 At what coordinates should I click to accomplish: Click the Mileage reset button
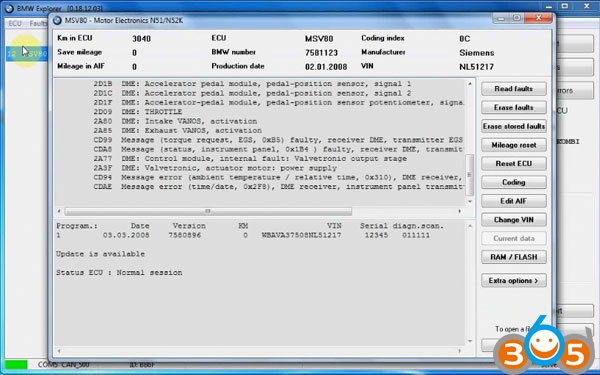click(x=514, y=145)
